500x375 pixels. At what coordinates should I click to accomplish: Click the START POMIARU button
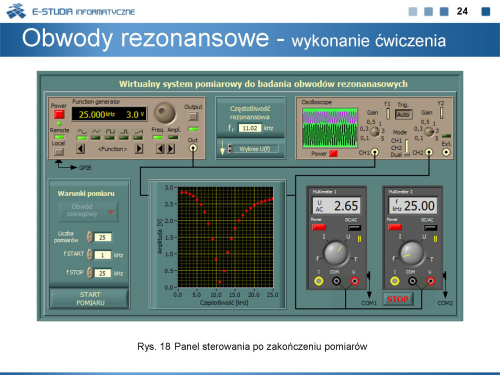(89, 298)
